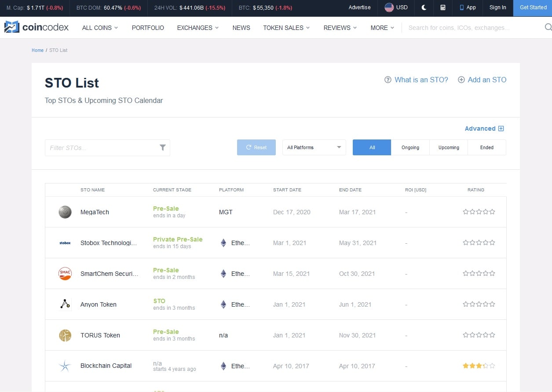This screenshot has height=392, width=552.
Task: Open TORUS Token name
Action: click(x=100, y=335)
